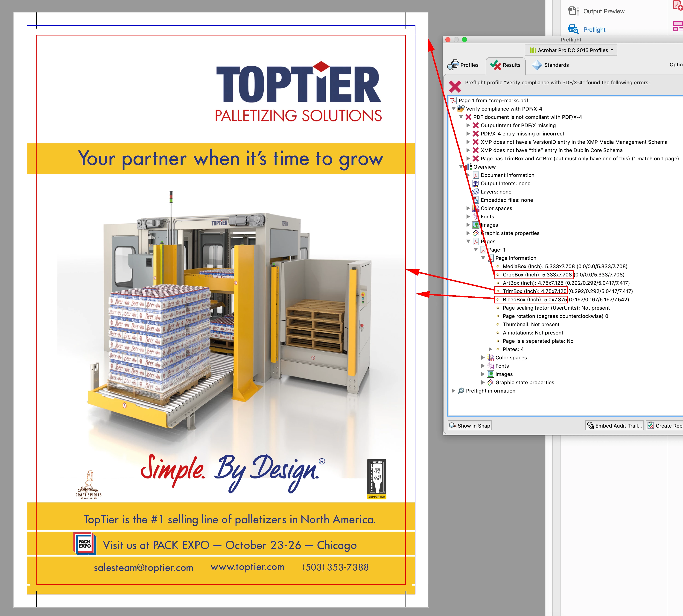This screenshot has width=683, height=616.
Task: Click the Images icon under Page 1
Action: 490,374
